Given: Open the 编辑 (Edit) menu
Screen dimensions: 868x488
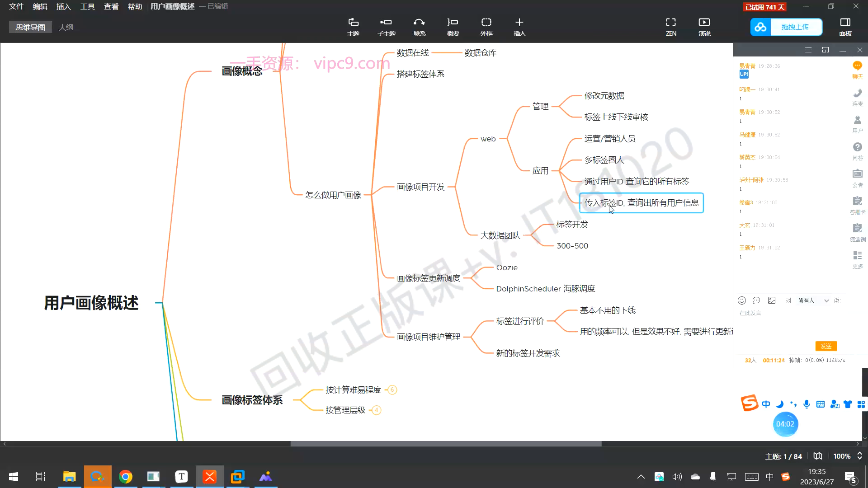Looking at the screenshot, I should [x=40, y=6].
